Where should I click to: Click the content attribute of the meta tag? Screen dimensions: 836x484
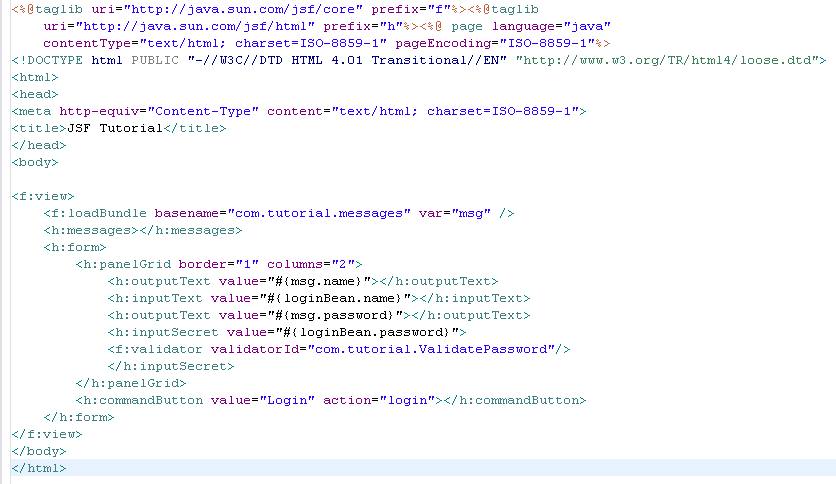[295, 112]
